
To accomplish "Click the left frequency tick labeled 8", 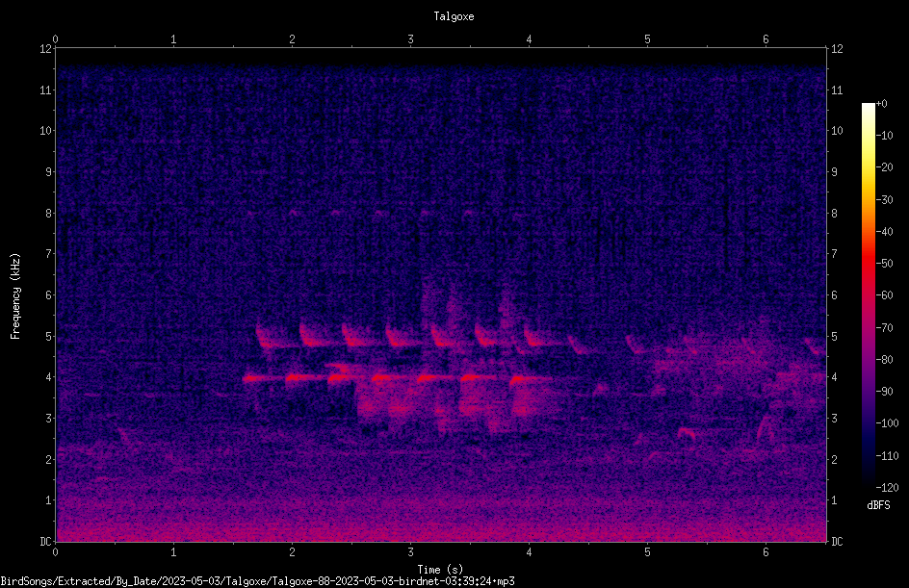I will pos(49,214).
